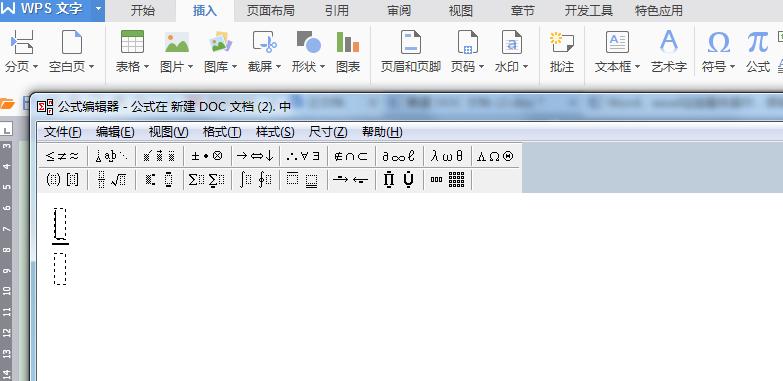Viewport: 783px width, 381px height.
Task: Open 帮助(H) menu in equation editor
Action: (382, 132)
